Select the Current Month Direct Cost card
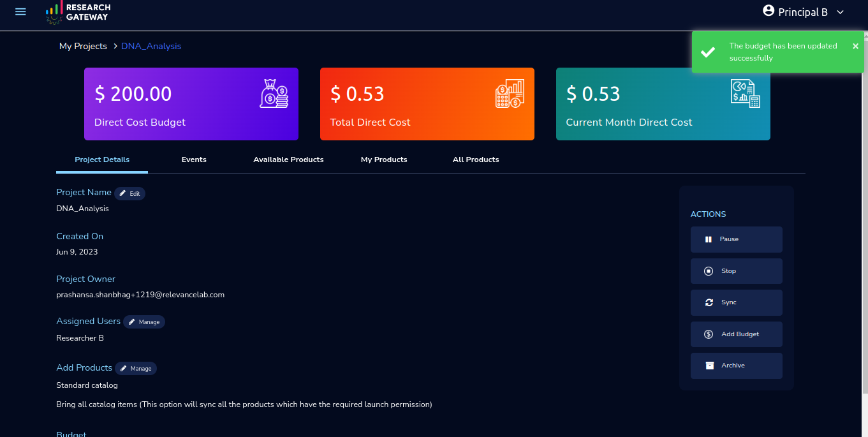 [x=663, y=104]
